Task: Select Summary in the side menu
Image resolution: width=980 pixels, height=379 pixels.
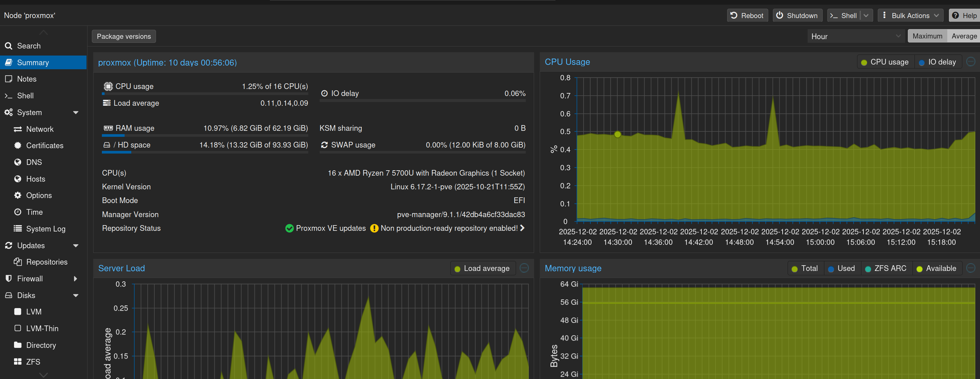Action: pyautogui.click(x=33, y=63)
